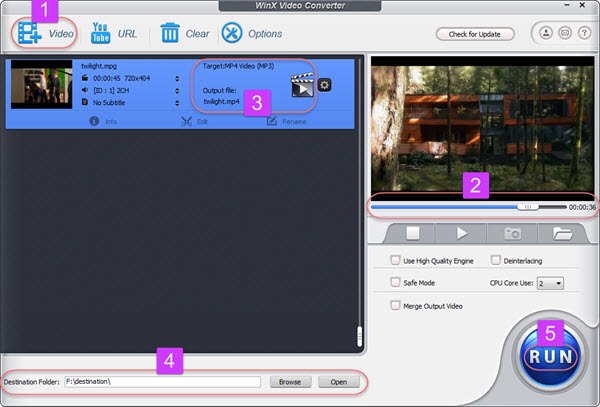600x407 pixels.
Task: Click the Check for Update button
Action: 474,34
